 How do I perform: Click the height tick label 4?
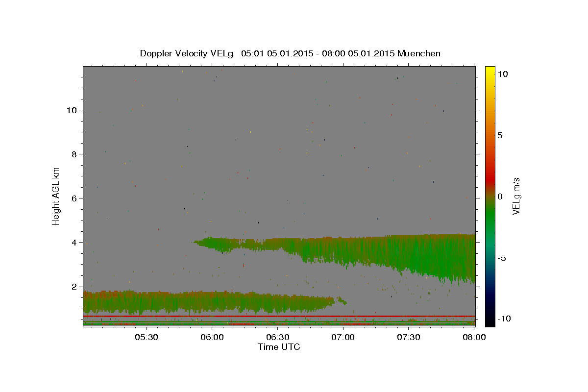pos(75,243)
